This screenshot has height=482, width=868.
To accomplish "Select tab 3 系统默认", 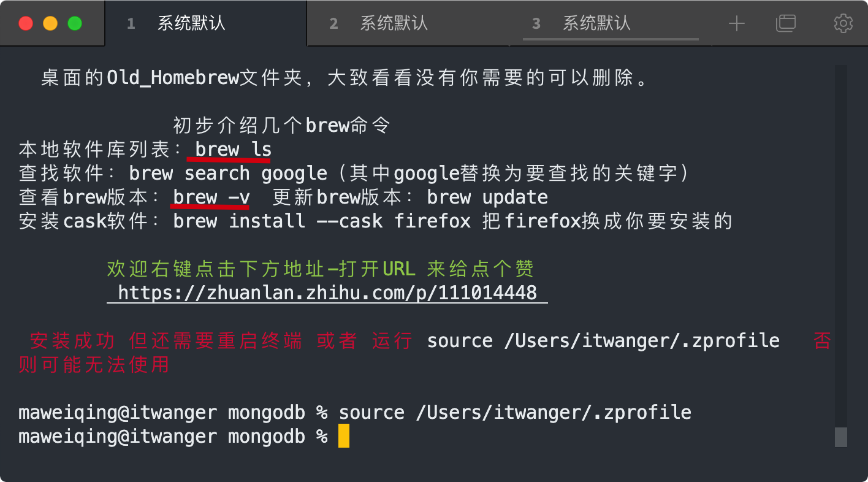I will [596, 24].
